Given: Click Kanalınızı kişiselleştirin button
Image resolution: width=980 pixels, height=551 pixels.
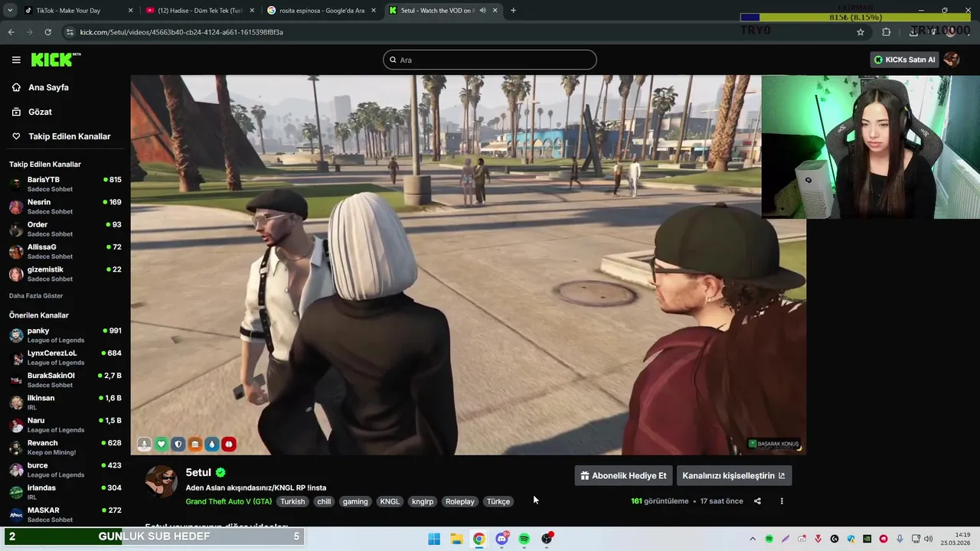Looking at the screenshot, I should pos(733,475).
